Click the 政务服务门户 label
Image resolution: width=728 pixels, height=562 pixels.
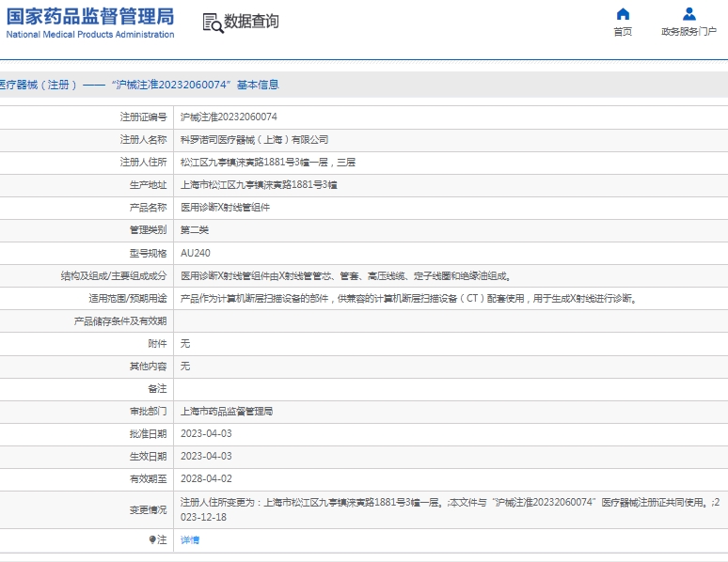click(689, 32)
